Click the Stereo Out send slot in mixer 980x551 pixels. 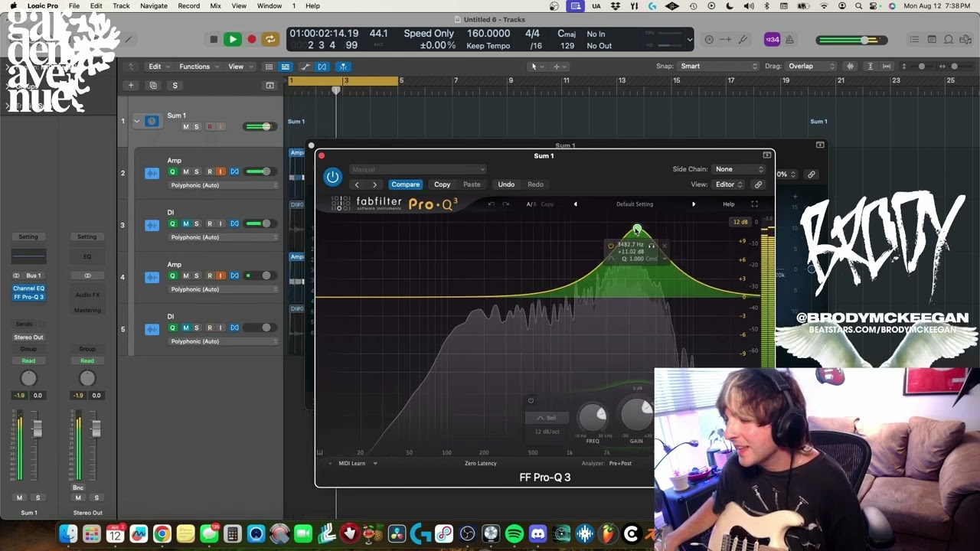[28, 337]
